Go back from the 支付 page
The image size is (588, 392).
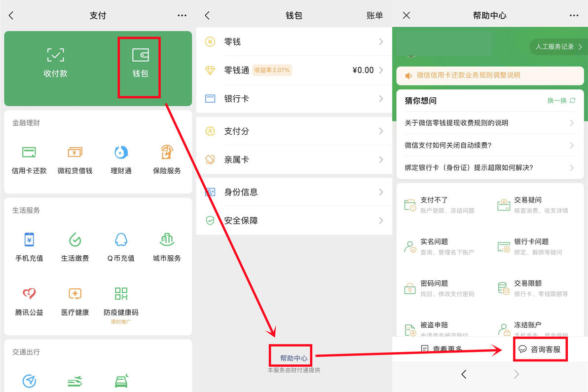click(x=11, y=15)
